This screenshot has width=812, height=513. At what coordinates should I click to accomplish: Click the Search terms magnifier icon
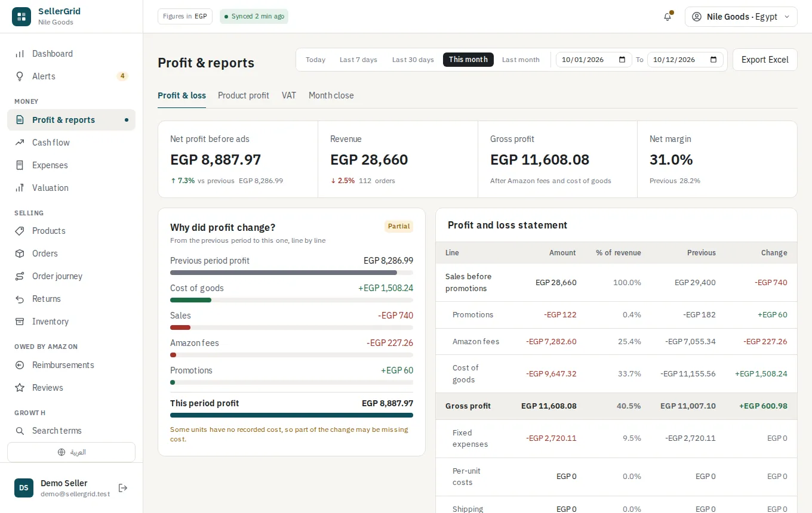click(x=20, y=431)
